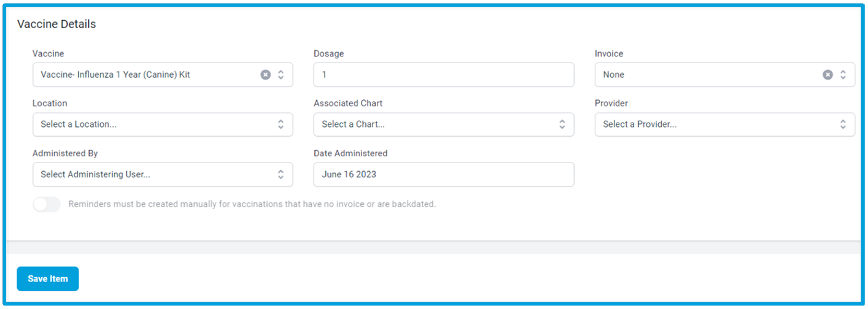Click the up-down arrows in the Invoice field
Image resolution: width=868 pixels, height=309 pixels.
click(x=843, y=75)
